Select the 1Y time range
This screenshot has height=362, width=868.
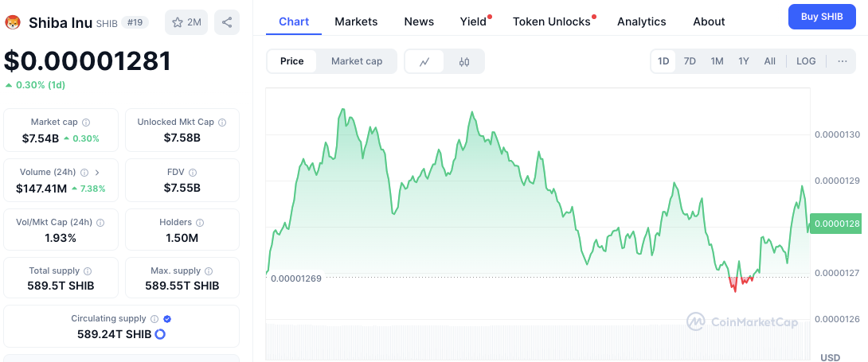point(744,61)
